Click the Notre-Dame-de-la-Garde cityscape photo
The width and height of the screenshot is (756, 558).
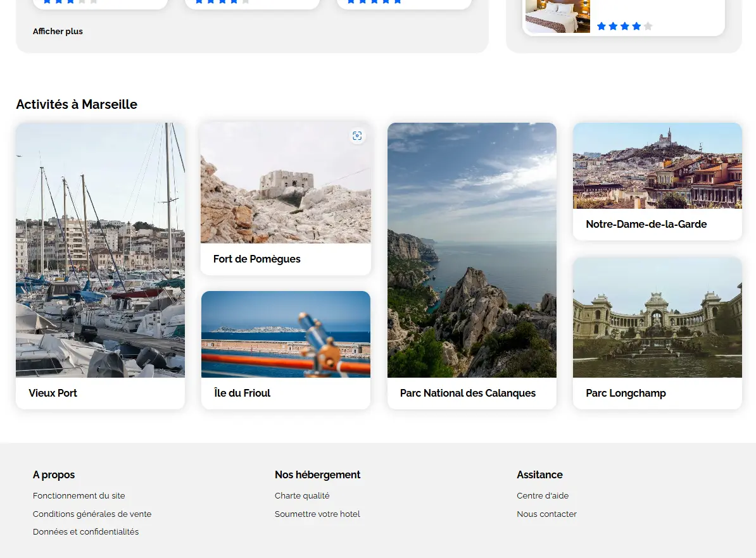[657, 166]
